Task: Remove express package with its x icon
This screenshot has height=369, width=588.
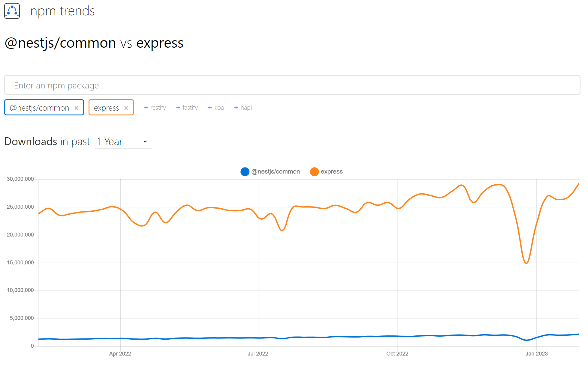Action: (x=126, y=108)
